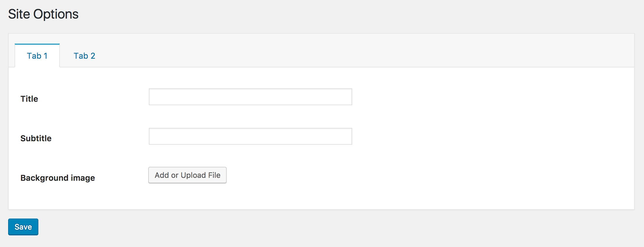Place cursor in the empty Subtitle box

pos(250,136)
